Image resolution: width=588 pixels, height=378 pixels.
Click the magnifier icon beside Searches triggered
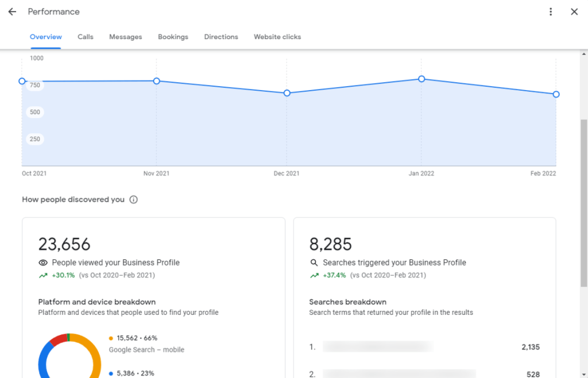pos(314,263)
